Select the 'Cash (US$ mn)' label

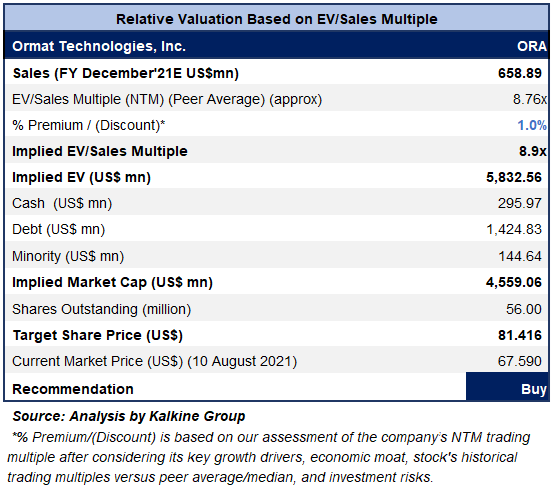tap(62, 204)
